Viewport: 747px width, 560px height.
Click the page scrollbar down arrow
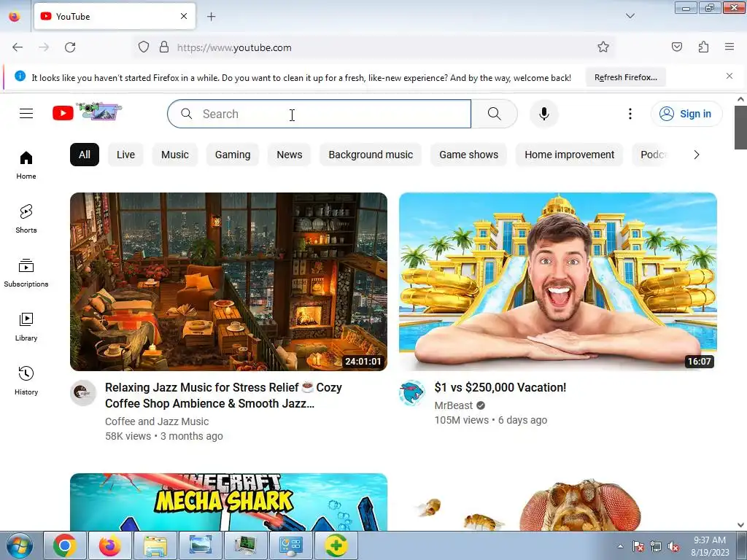click(x=740, y=525)
